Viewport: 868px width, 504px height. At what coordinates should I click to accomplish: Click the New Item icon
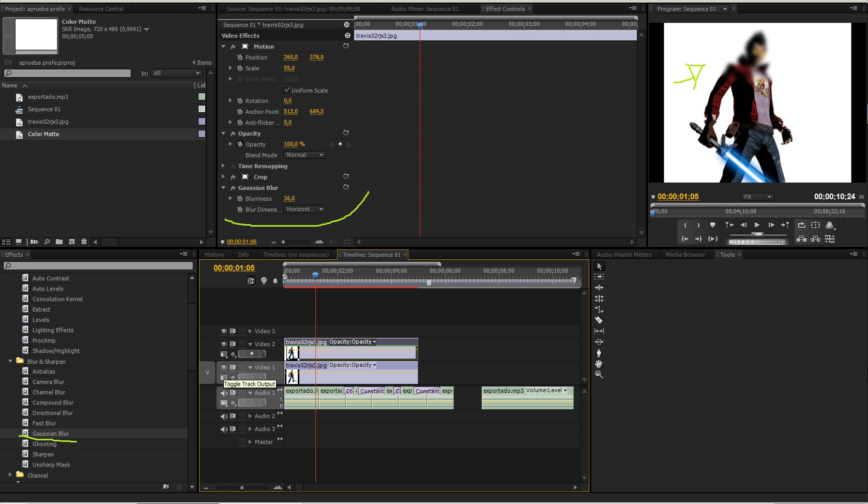coord(72,242)
